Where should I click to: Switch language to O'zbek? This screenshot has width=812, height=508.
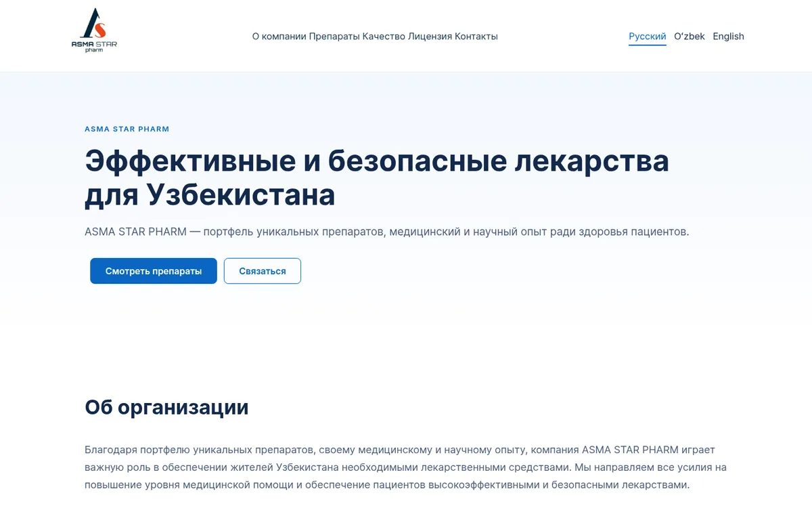[x=690, y=37]
